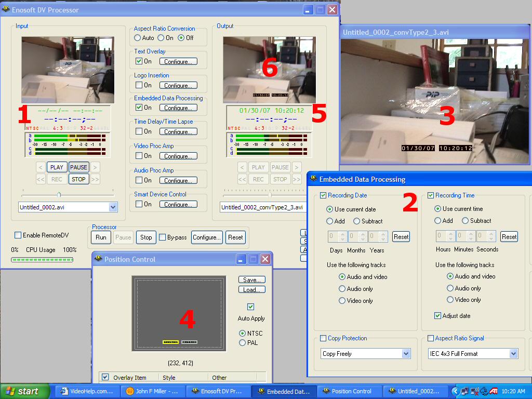The height and width of the screenshot is (399, 532).
Task: Enable Time Delay/Time Lapse checkbox
Action: pyautogui.click(x=139, y=131)
